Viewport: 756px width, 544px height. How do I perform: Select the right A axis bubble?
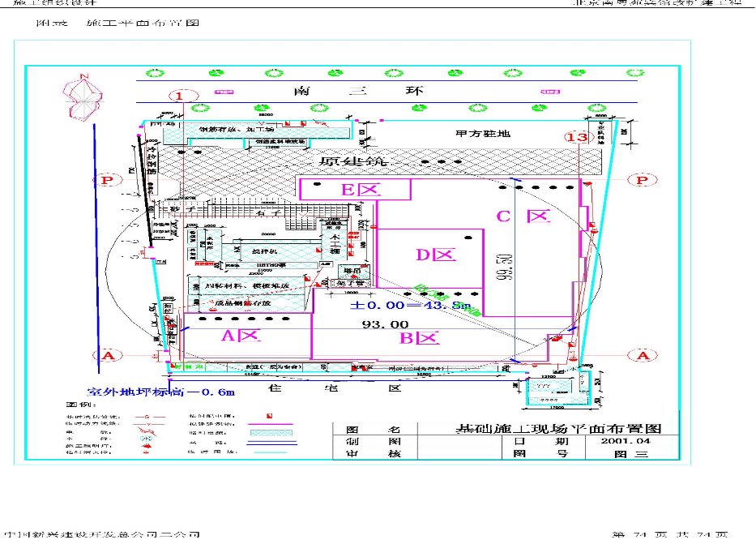643,355
